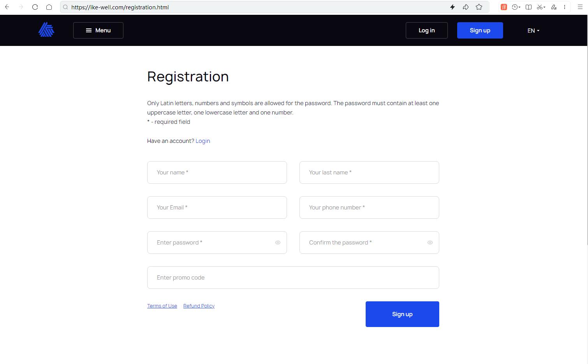
Task: Open the site Menu button
Action: coord(98,30)
